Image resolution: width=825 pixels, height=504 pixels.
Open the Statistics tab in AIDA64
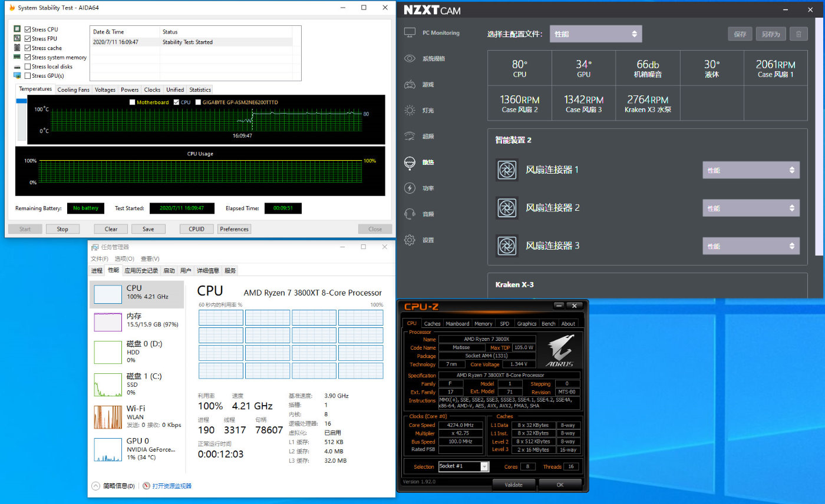(200, 89)
